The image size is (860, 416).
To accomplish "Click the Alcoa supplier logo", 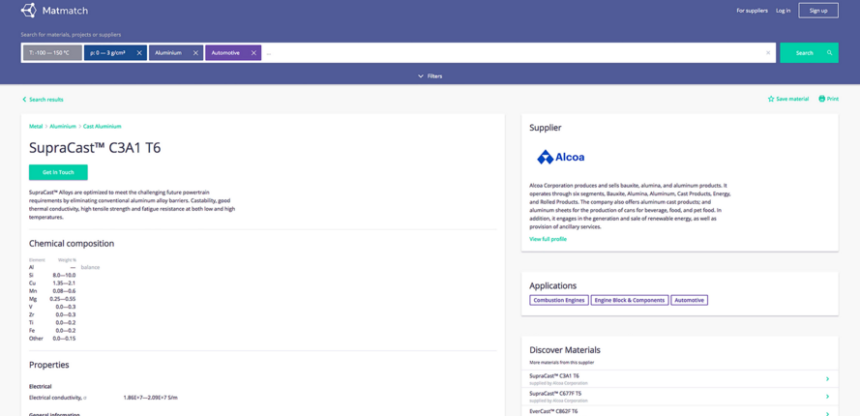I will 561,157.
